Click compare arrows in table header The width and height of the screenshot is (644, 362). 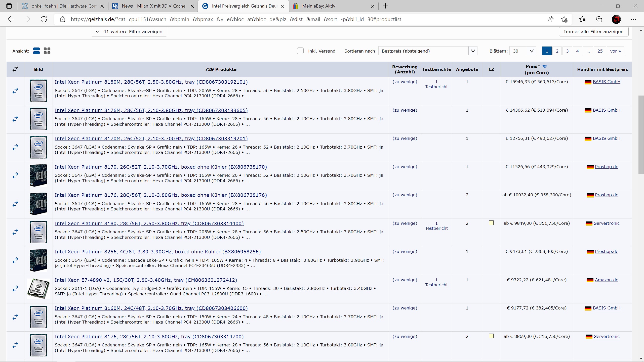pyautogui.click(x=15, y=69)
